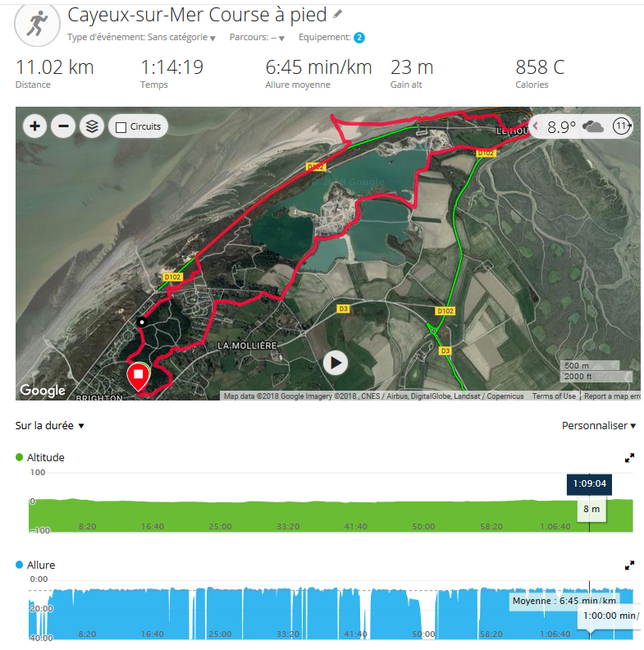Image resolution: width=644 pixels, height=650 pixels.
Task: Open the Type d'événement dropdown
Action: pyautogui.click(x=141, y=37)
